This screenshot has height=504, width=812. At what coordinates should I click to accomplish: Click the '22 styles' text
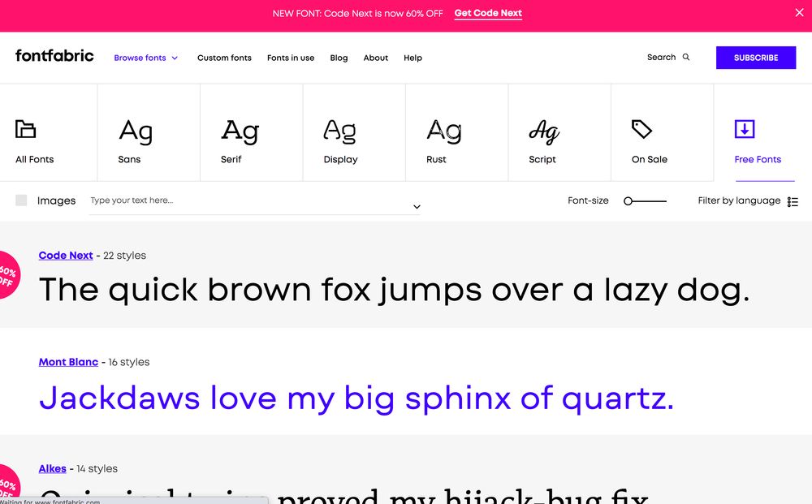pyautogui.click(x=124, y=255)
